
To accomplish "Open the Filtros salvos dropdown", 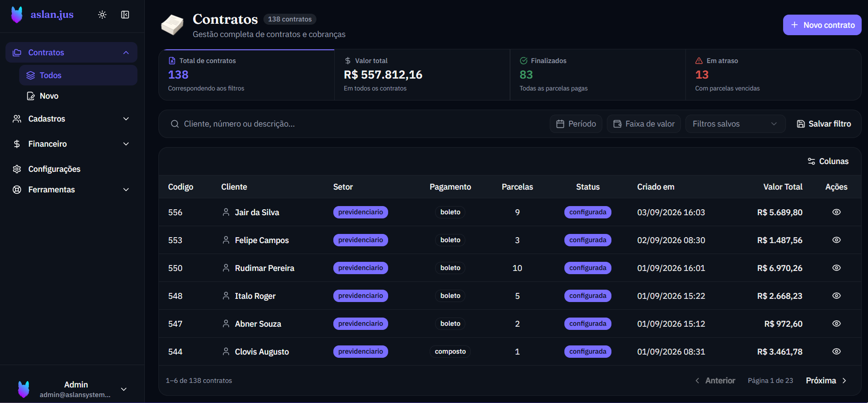I will coord(735,124).
